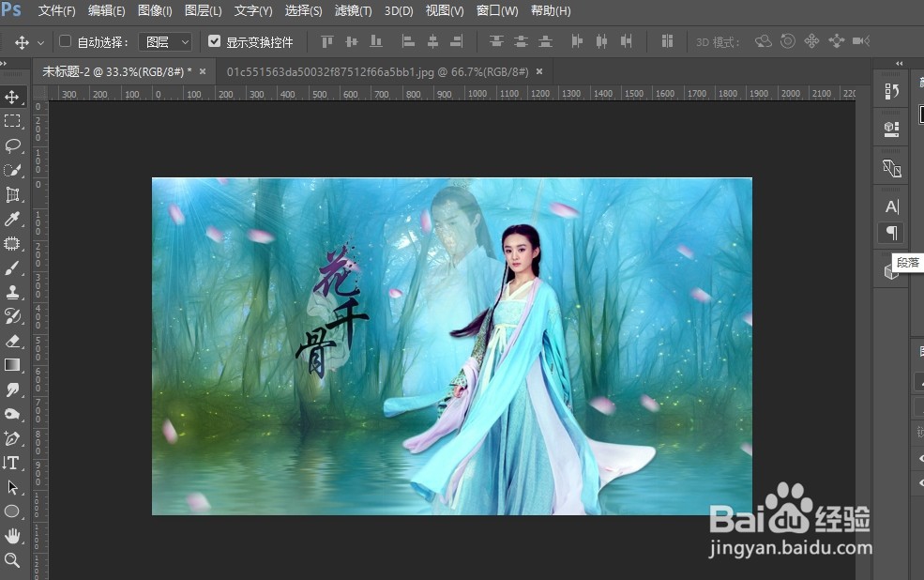Click the 3D rotate mode icon
Screen dimensions: 924x580
(764, 41)
